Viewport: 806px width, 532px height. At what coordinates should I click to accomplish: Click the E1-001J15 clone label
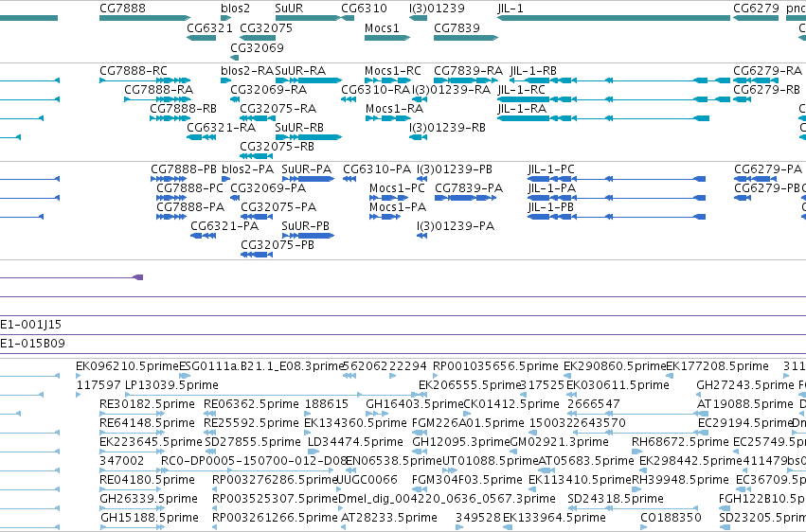pyautogui.click(x=31, y=325)
